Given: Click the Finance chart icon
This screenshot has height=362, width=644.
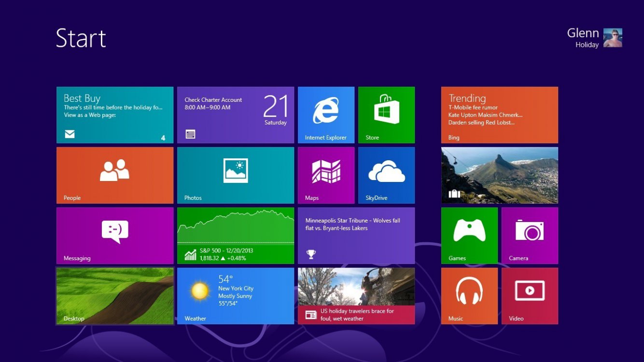Looking at the screenshot, I should (190, 254).
